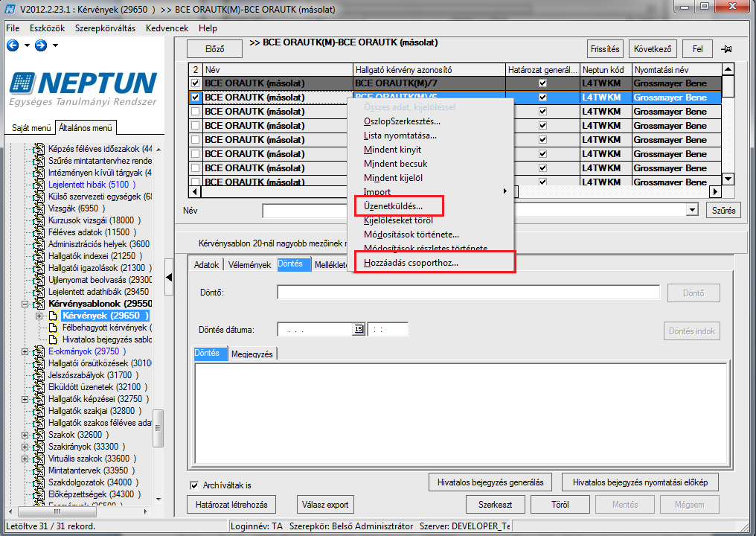Click the Lejelentett hibák (5100) folder icon
This screenshot has width=756, height=536.
(39, 185)
